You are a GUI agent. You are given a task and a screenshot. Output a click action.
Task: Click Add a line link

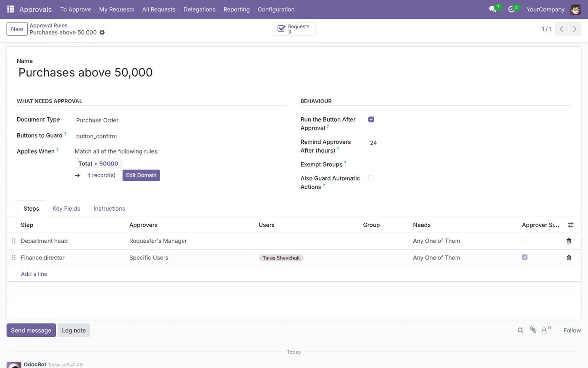(34, 274)
